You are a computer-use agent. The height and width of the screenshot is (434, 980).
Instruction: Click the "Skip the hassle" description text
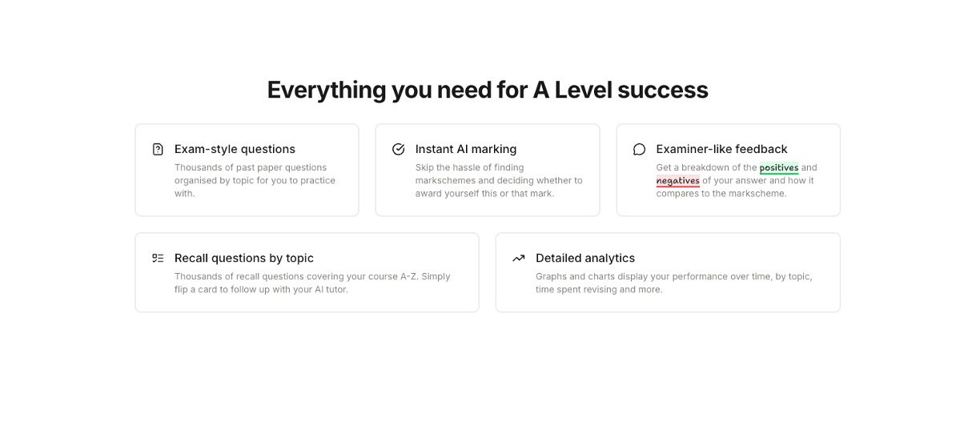point(469,167)
